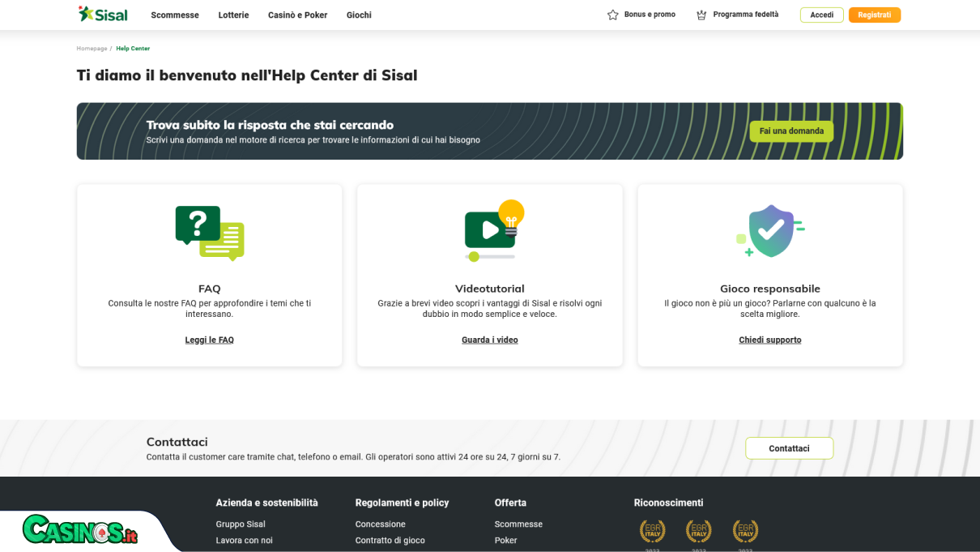Screen dimensions: 980x552
Task: Click the Regolamenti e policy footer heading
Action: pyautogui.click(x=402, y=503)
